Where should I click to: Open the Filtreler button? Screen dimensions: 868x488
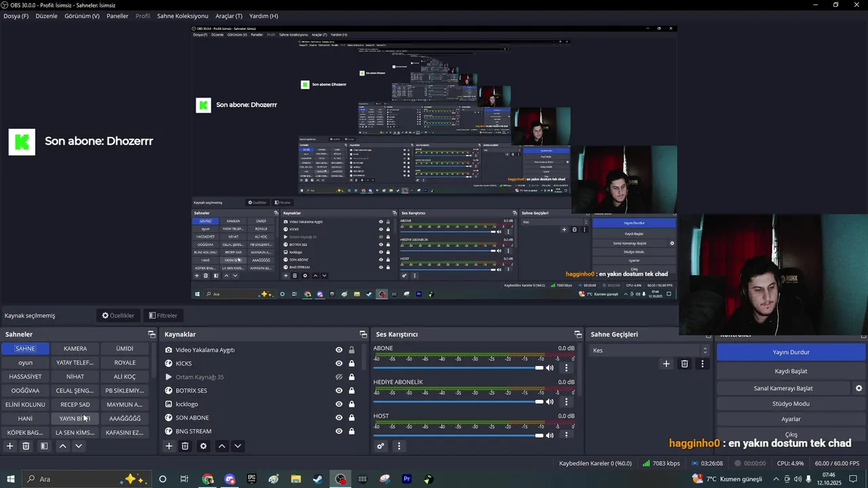pyautogui.click(x=163, y=315)
